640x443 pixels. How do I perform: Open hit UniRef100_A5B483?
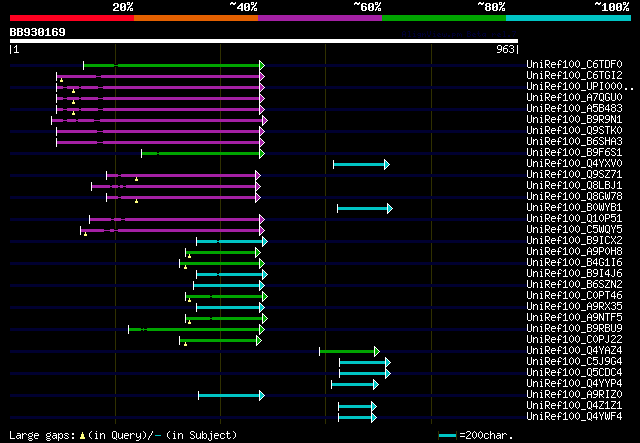pyautogui.click(x=574, y=109)
